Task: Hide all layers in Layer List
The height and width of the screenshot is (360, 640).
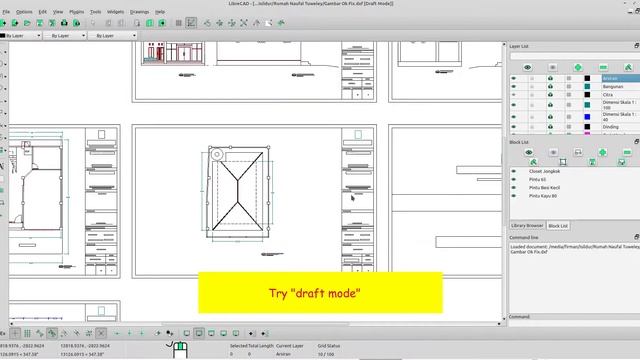Action: pos(553,67)
